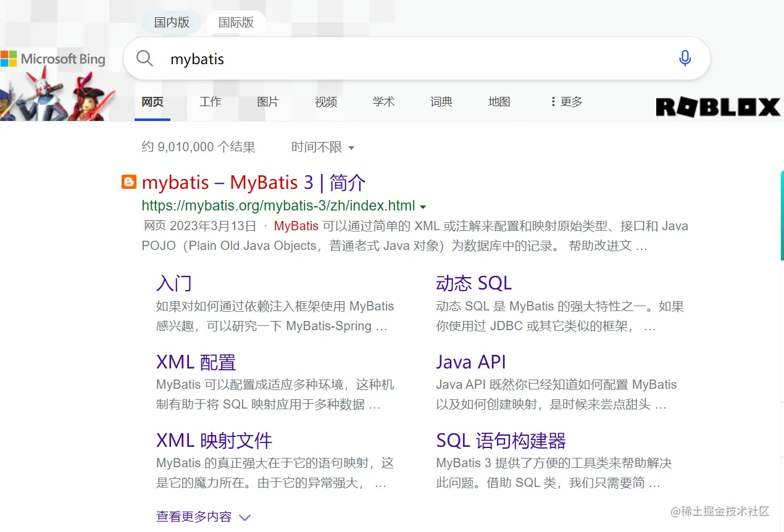
Task: Click the 约 9,010,000 个结果 count text
Action: coord(198,147)
